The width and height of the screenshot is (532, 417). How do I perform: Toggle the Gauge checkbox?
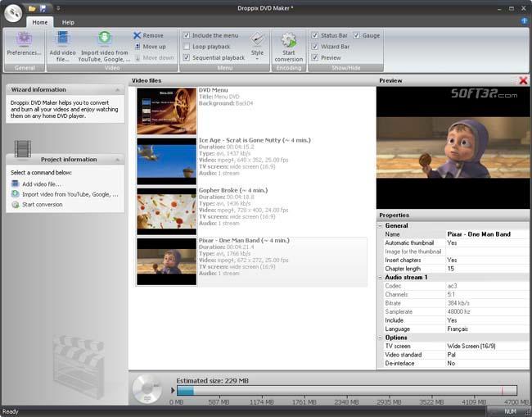[x=357, y=35]
